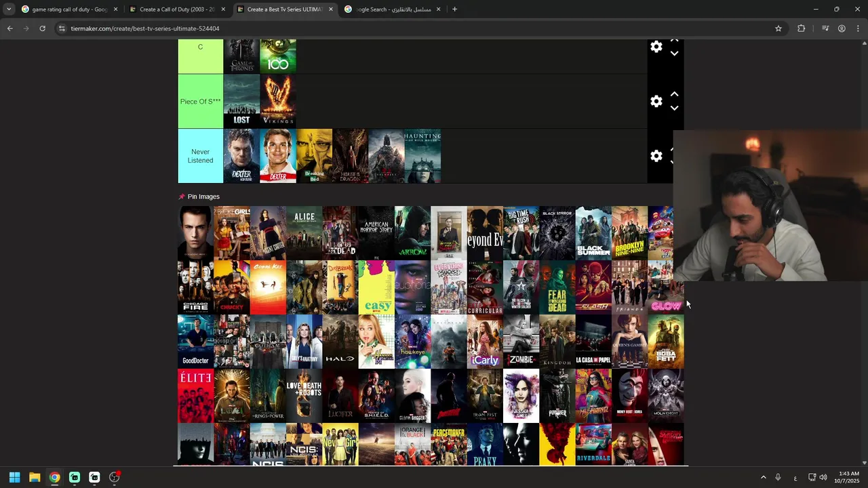Open Windows Start menu

point(14,477)
